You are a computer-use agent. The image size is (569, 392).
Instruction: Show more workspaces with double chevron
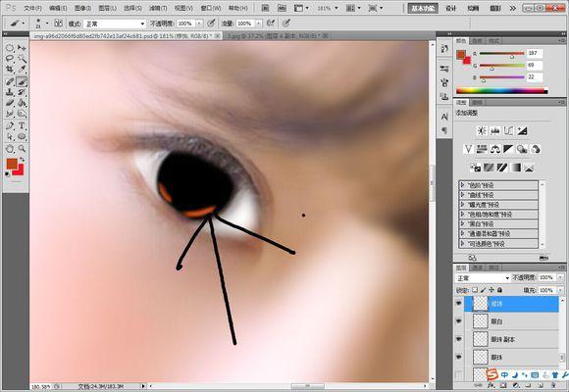pyautogui.click(x=513, y=8)
